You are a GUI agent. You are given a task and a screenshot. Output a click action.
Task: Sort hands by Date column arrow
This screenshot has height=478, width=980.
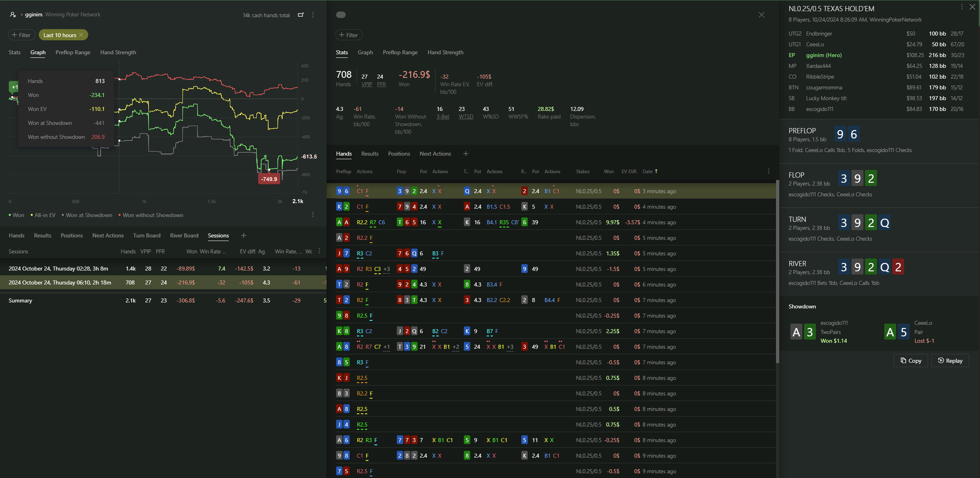point(656,171)
